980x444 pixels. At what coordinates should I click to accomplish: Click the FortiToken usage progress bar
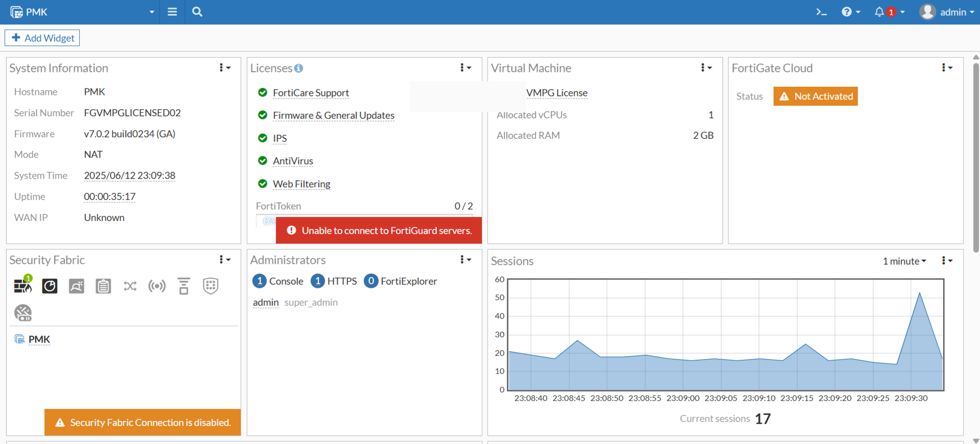266,221
